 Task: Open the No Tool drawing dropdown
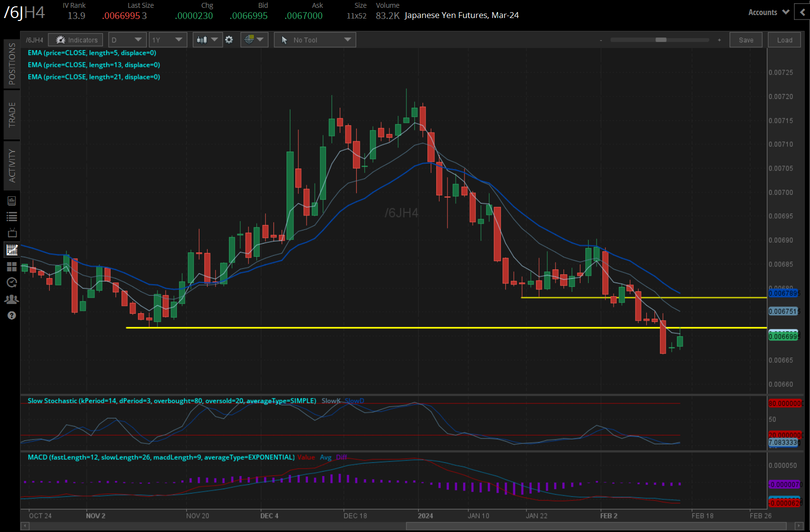pos(315,40)
